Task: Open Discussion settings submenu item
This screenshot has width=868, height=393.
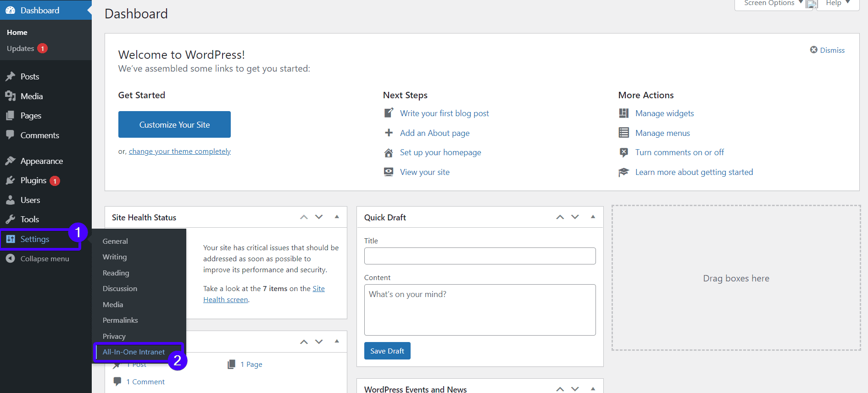Action: coord(120,288)
